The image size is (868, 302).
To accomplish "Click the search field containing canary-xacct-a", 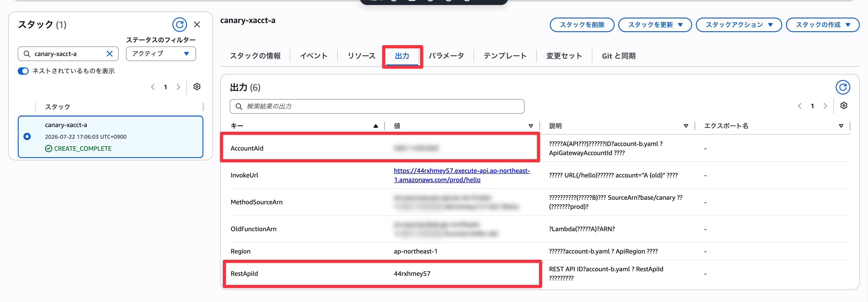I will pos(68,54).
